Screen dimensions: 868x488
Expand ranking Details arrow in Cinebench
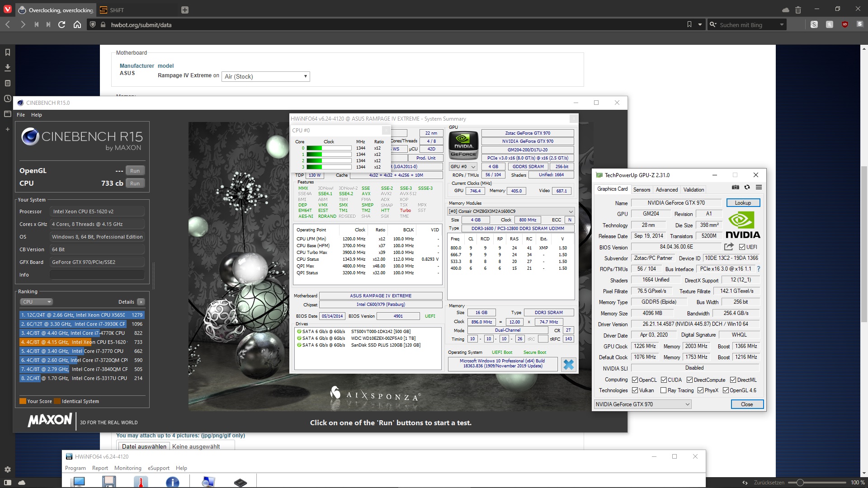(x=141, y=302)
